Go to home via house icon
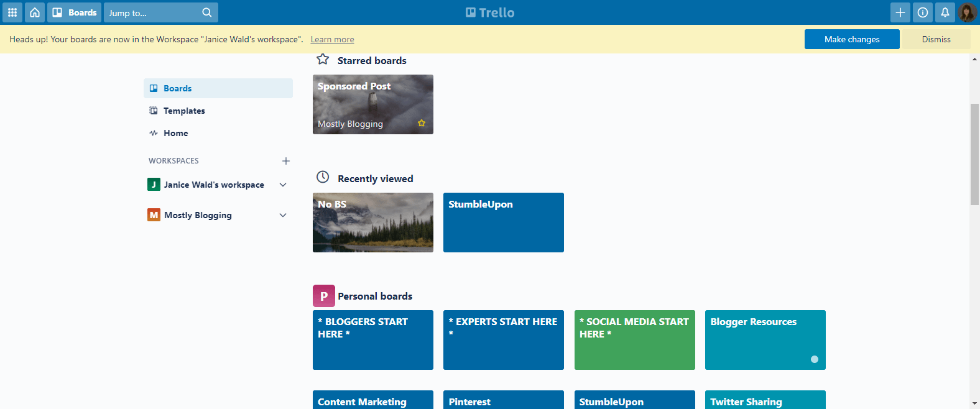This screenshot has width=980, height=409. [35, 12]
